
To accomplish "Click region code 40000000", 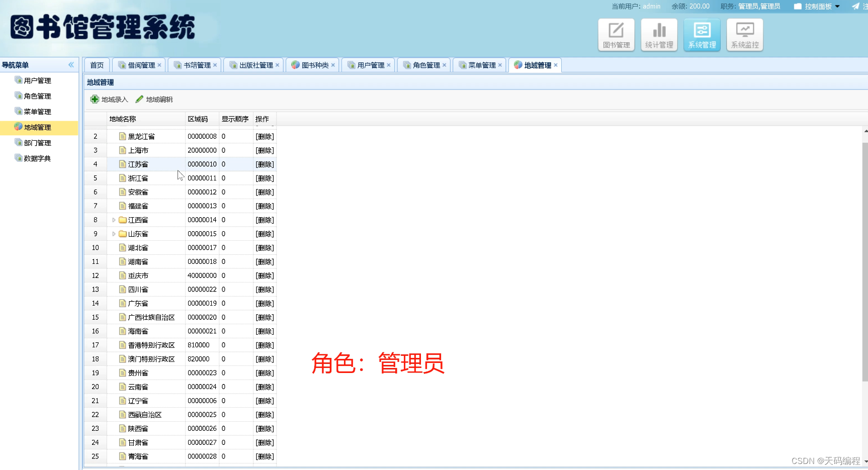I will tap(202, 275).
